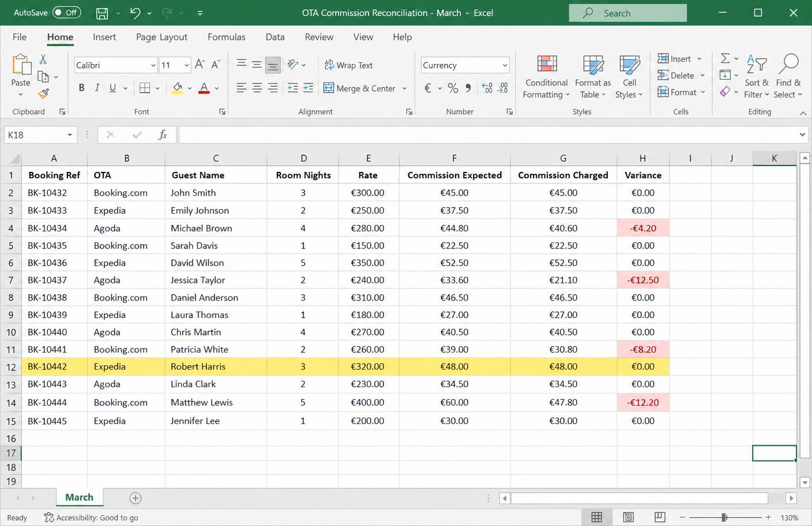Click Delete cells button
The image size is (812, 526).
676,76
